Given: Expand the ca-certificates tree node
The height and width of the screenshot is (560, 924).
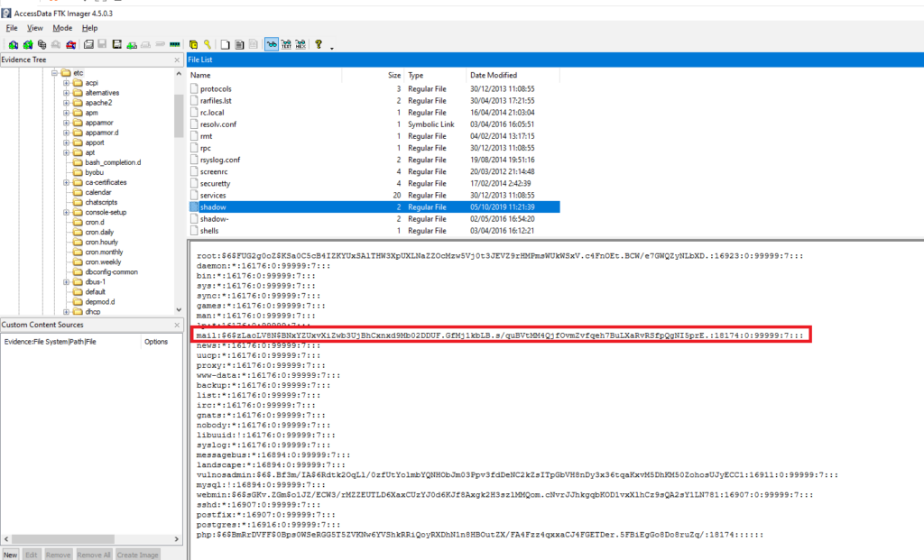Looking at the screenshot, I should (67, 182).
